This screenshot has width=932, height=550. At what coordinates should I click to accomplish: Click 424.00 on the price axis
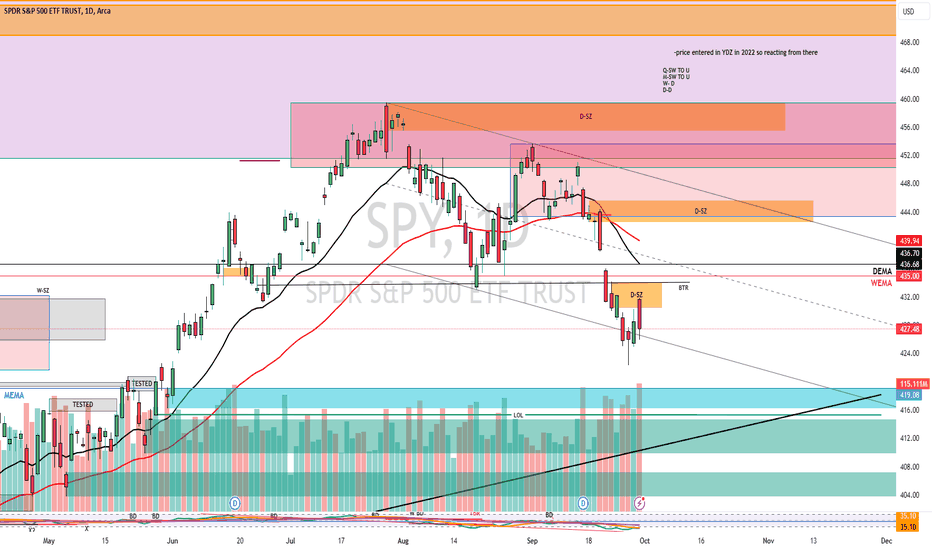click(x=909, y=353)
